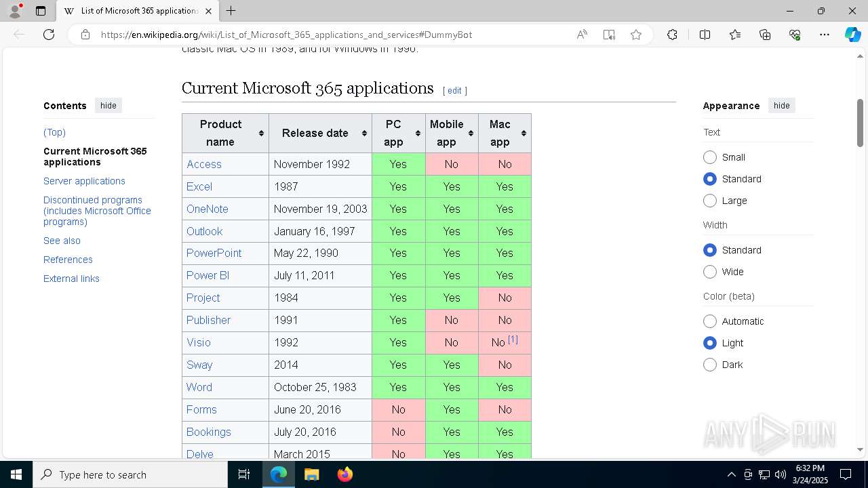This screenshot has width=868, height=488.
Task: Open the OneNote article link
Action: pos(208,209)
